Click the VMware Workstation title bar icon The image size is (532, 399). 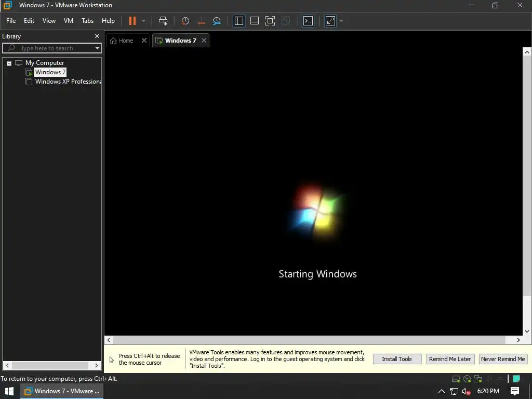[7, 5]
